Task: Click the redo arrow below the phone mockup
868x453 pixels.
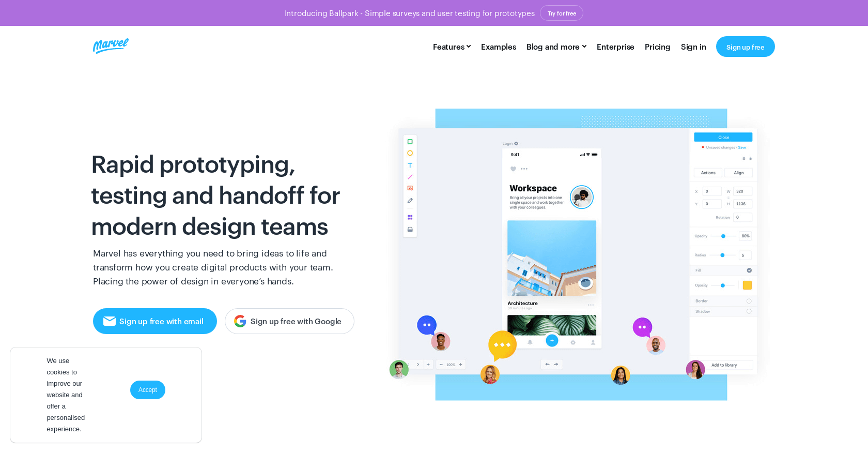Action: [x=556, y=365]
